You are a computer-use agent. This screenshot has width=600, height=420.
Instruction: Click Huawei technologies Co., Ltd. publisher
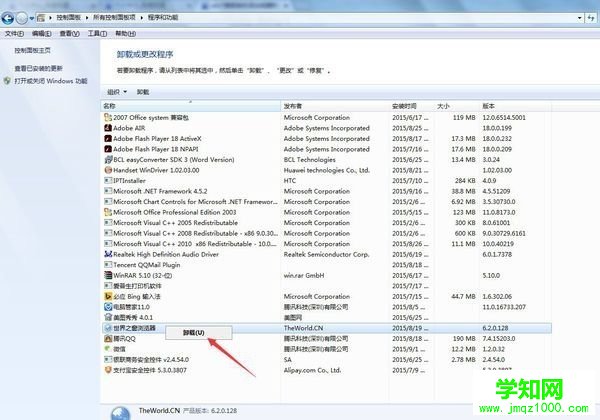coord(326,170)
